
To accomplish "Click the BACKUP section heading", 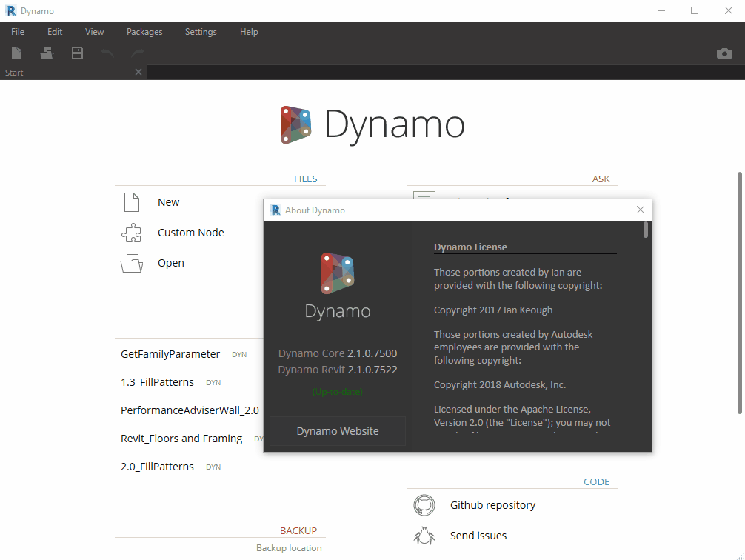I will [x=298, y=530].
